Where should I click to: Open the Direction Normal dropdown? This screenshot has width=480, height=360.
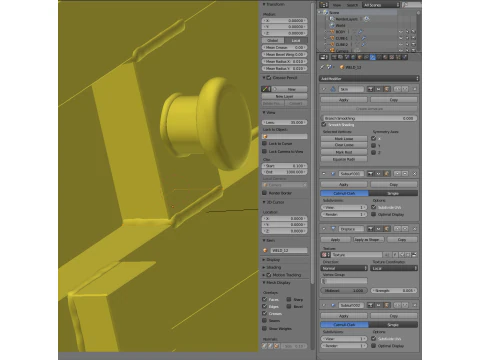(x=344, y=268)
